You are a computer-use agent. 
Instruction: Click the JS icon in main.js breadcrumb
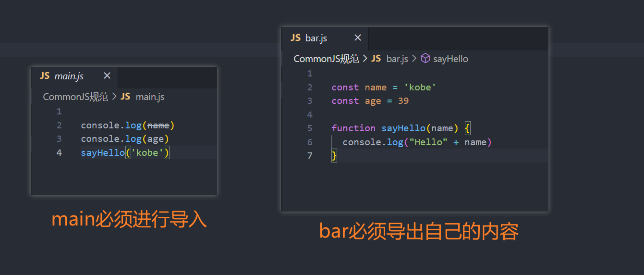(x=125, y=97)
